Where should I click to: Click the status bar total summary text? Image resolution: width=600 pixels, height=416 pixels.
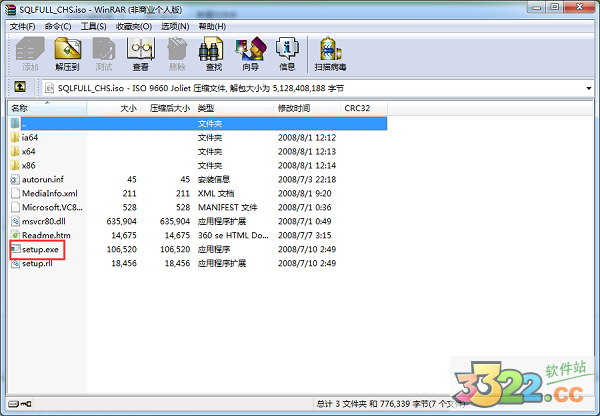(390, 404)
